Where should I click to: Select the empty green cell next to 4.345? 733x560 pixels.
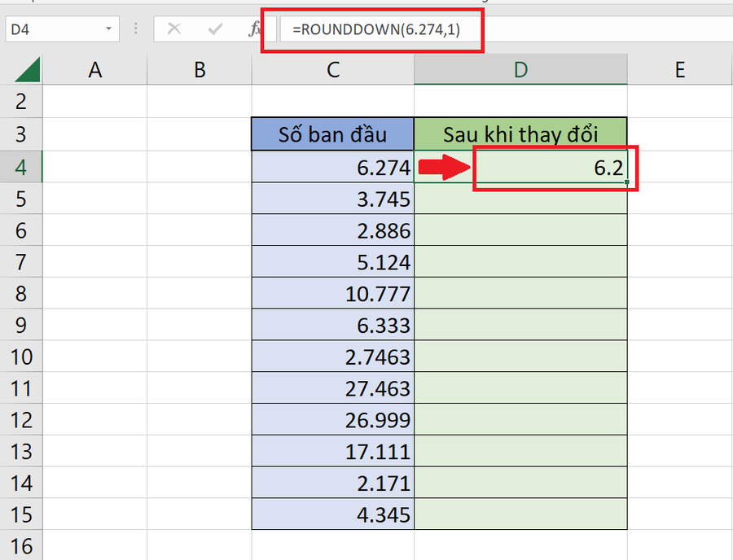(520, 514)
